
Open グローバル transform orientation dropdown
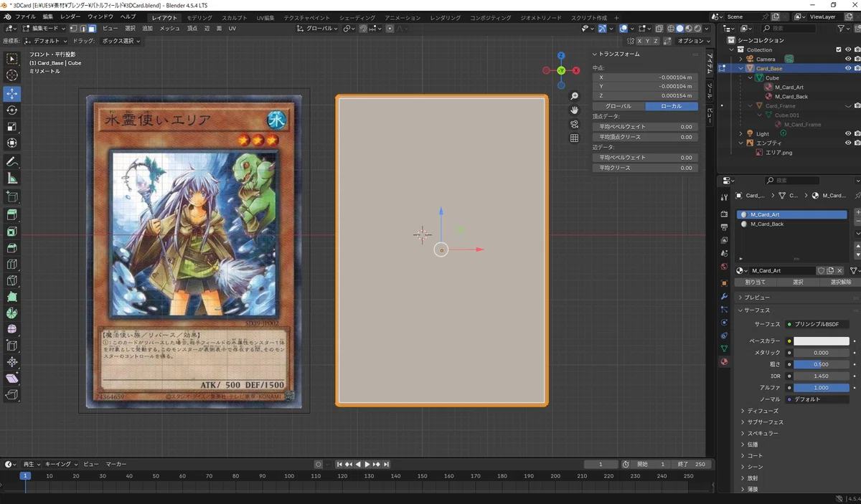tap(318, 29)
